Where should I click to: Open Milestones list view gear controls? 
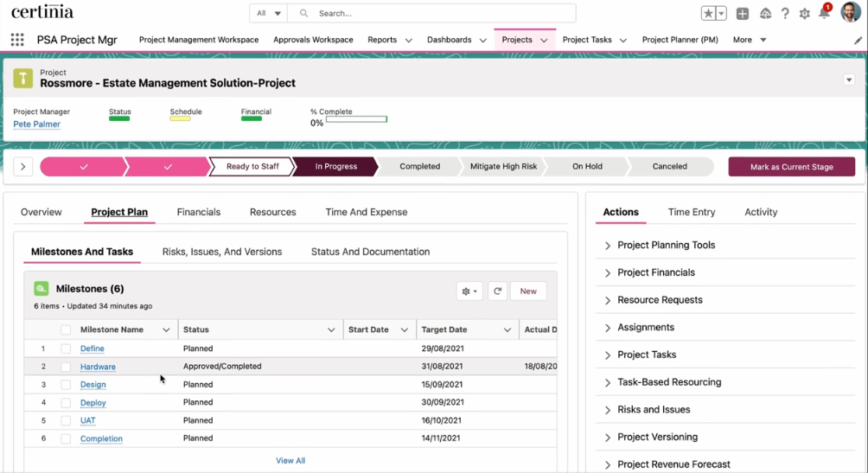coord(469,291)
